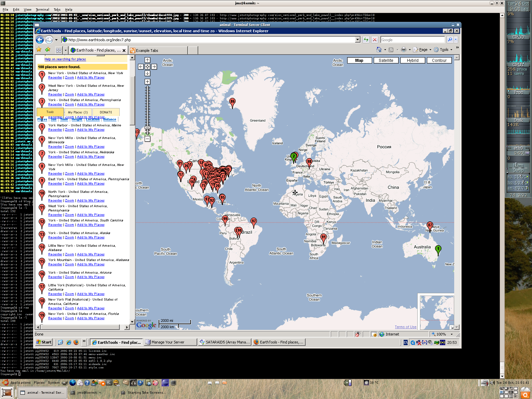Image resolution: width=532 pixels, height=399 pixels.
Task: Click in the Google search input box
Action: (412, 40)
